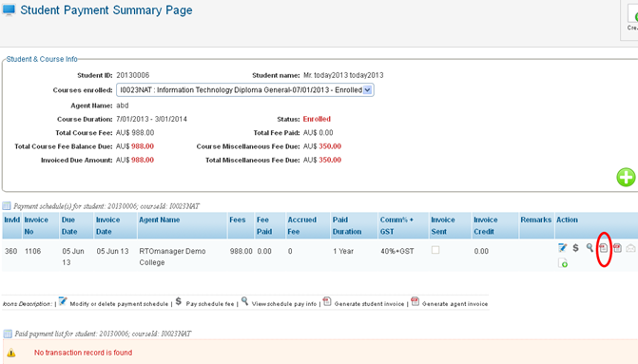638x364 pixels.
Task: Click the dollar pay schedule fee icon in Action column
Action: pyautogui.click(x=576, y=248)
